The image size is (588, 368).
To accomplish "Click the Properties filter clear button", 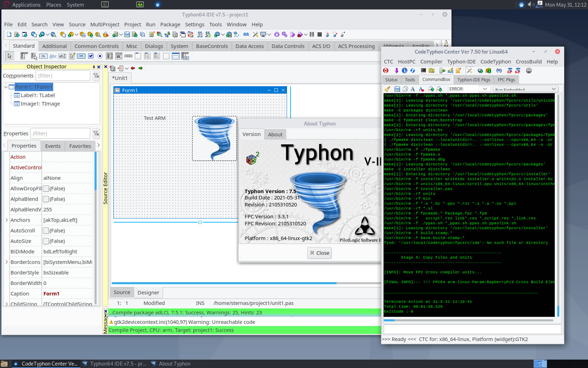I will pos(96,134).
